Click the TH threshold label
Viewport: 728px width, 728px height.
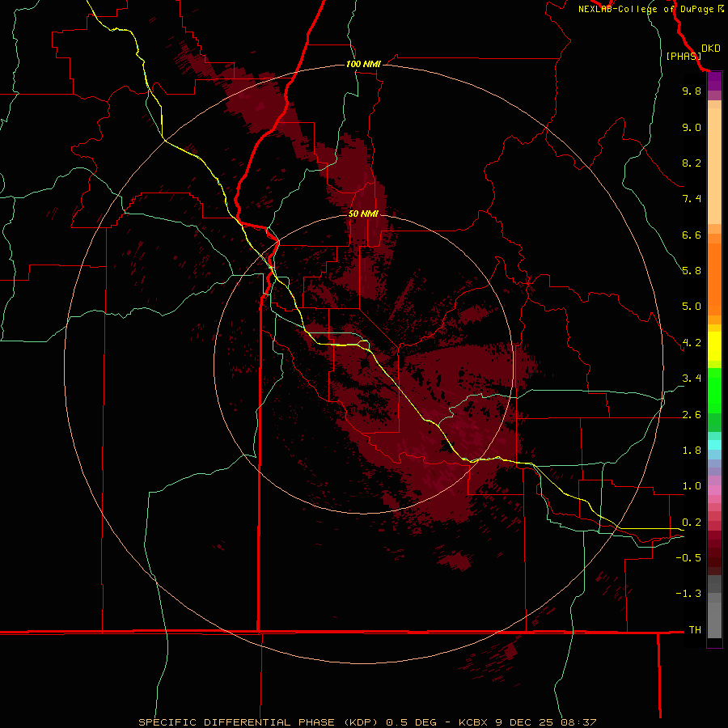tap(695, 630)
